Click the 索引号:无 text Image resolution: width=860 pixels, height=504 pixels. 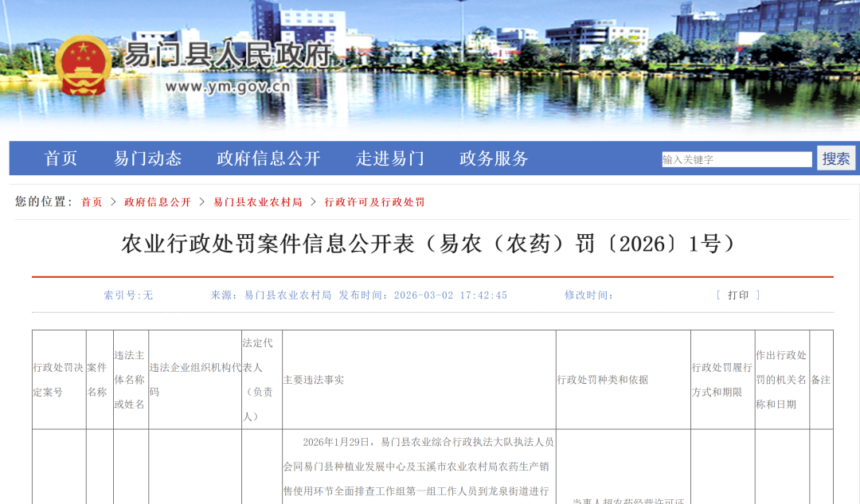tap(128, 295)
